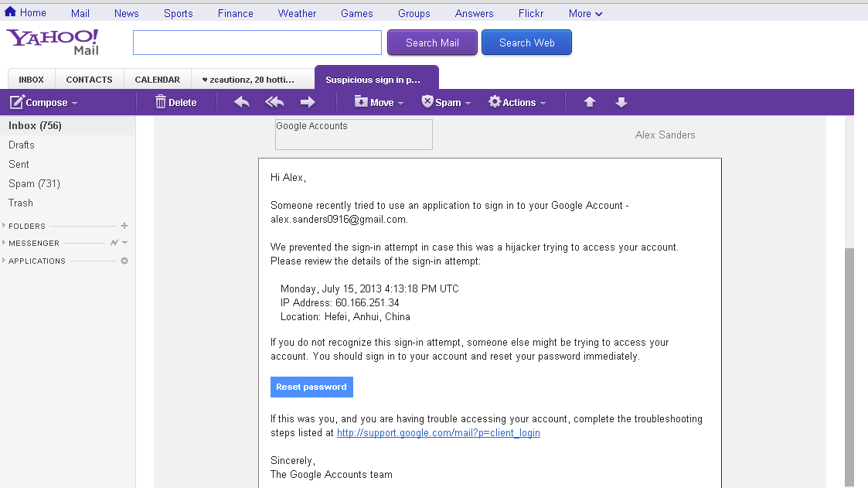Open the Move dropdown arrow
The width and height of the screenshot is (868, 488).
(401, 104)
